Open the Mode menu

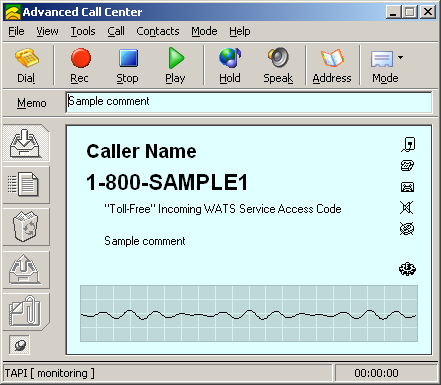click(x=204, y=31)
